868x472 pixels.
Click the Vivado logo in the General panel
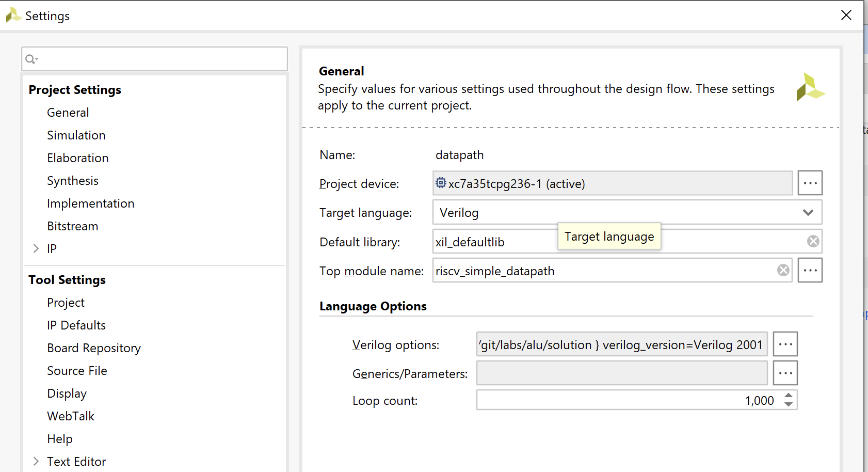810,88
